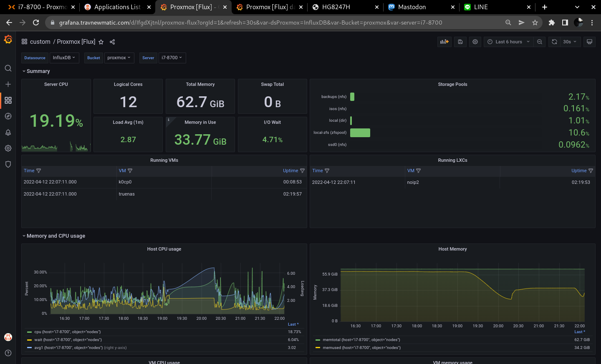The image size is (601, 364).
Task: Filter Running LXCs by Uptime column
Action: click(591, 171)
